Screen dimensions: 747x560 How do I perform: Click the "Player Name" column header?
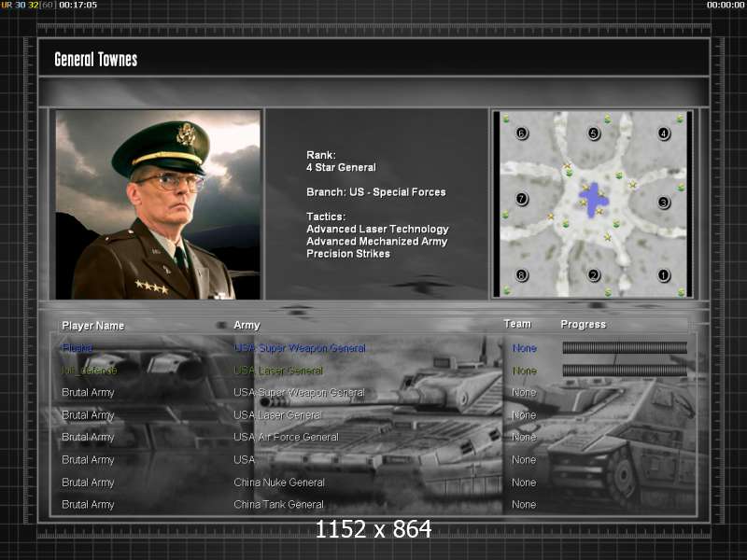pyautogui.click(x=92, y=326)
